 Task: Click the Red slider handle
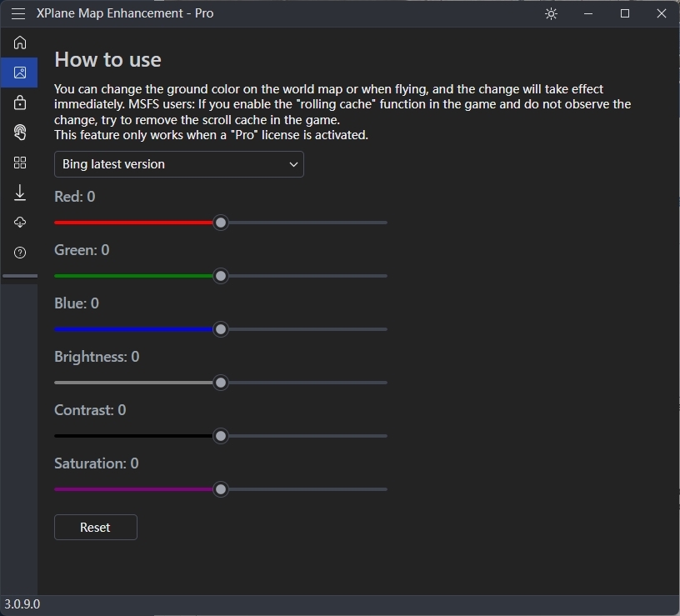pyautogui.click(x=221, y=223)
